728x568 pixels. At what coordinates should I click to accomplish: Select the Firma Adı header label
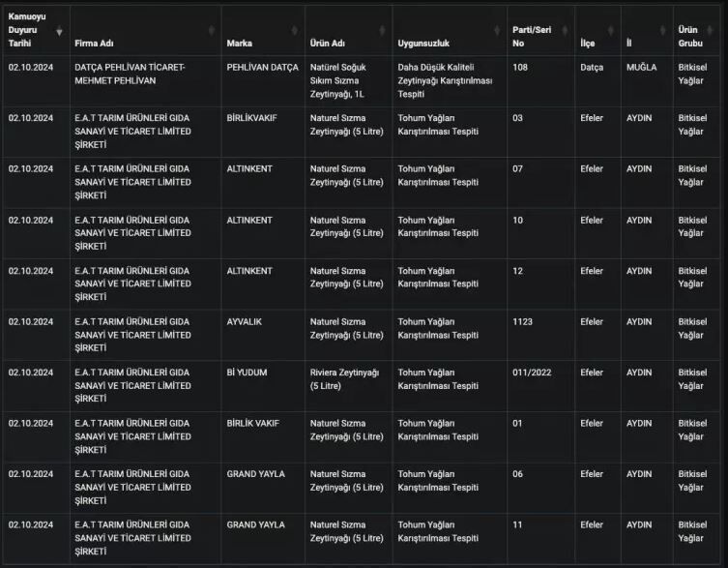click(93, 45)
